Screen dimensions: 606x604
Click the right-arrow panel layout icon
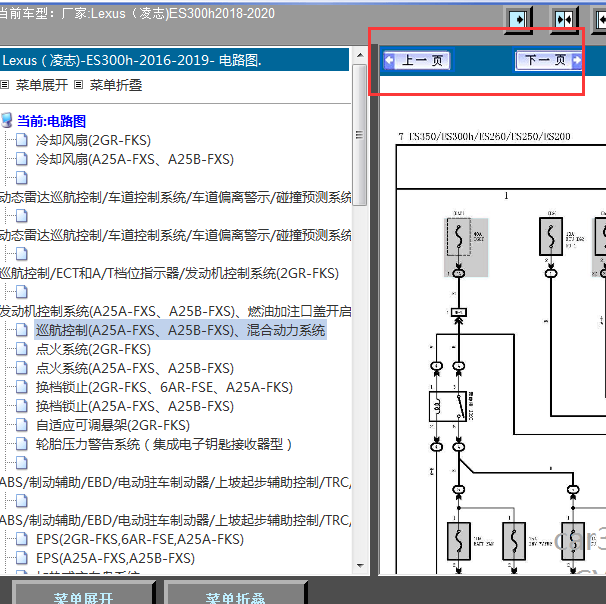pyautogui.click(x=519, y=19)
